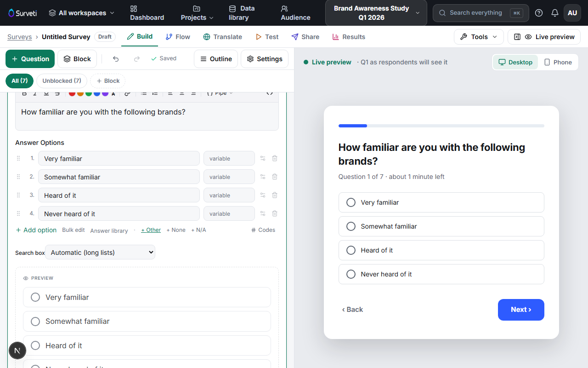Select Somewhat familiar radio in live preview
The height and width of the screenshot is (368, 588).
(x=351, y=226)
